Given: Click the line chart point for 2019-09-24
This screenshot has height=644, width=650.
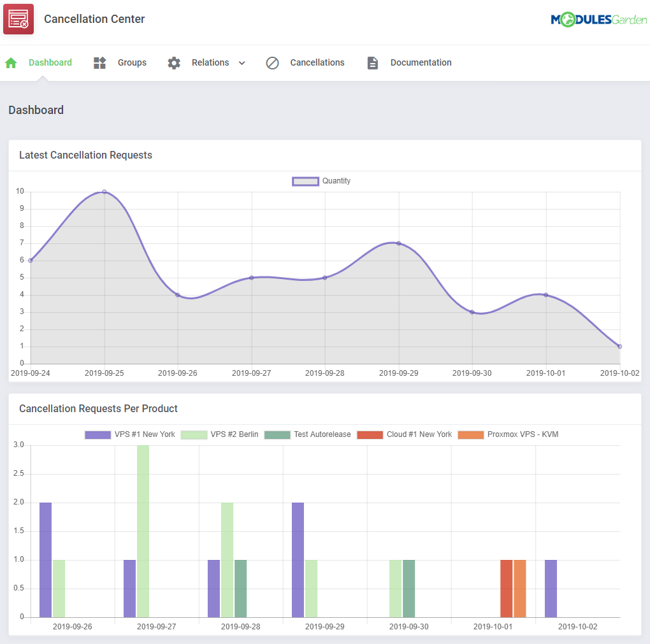Looking at the screenshot, I should [31, 261].
